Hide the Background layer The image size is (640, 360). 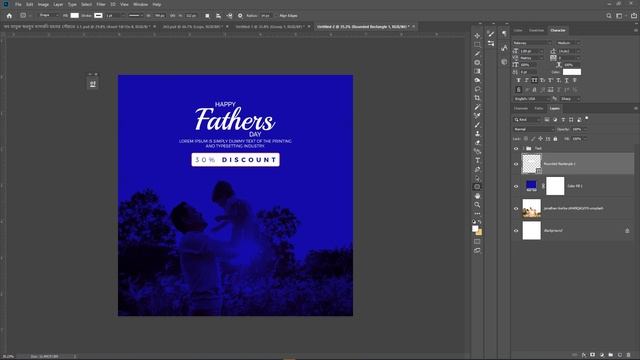(x=516, y=231)
